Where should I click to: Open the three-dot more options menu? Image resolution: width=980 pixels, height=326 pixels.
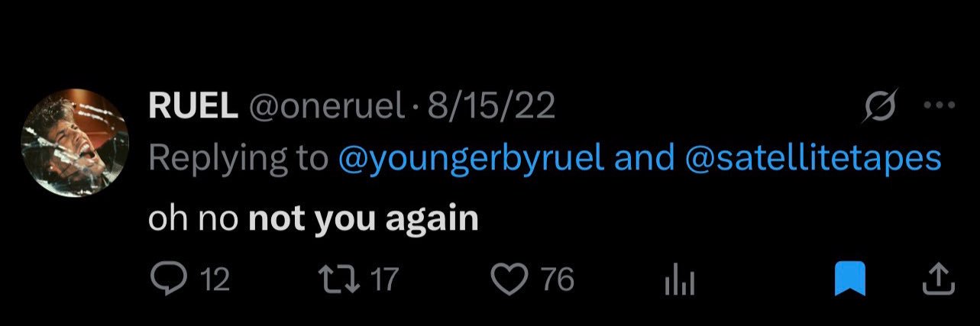click(940, 106)
